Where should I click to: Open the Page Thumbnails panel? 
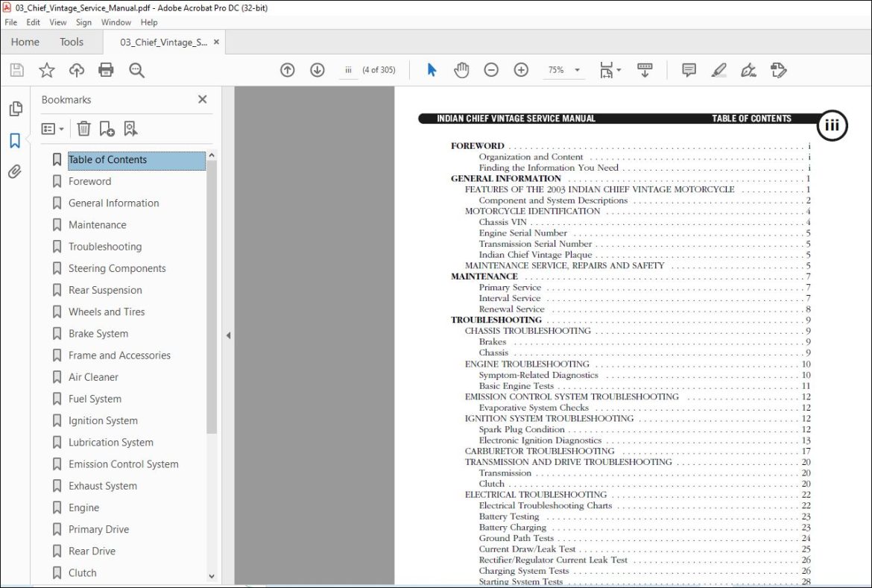pos(16,109)
